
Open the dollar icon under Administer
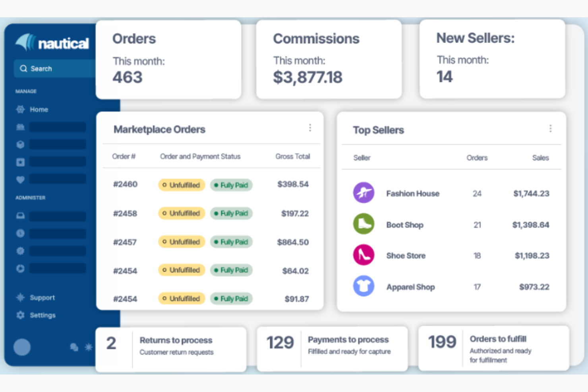[20, 233]
